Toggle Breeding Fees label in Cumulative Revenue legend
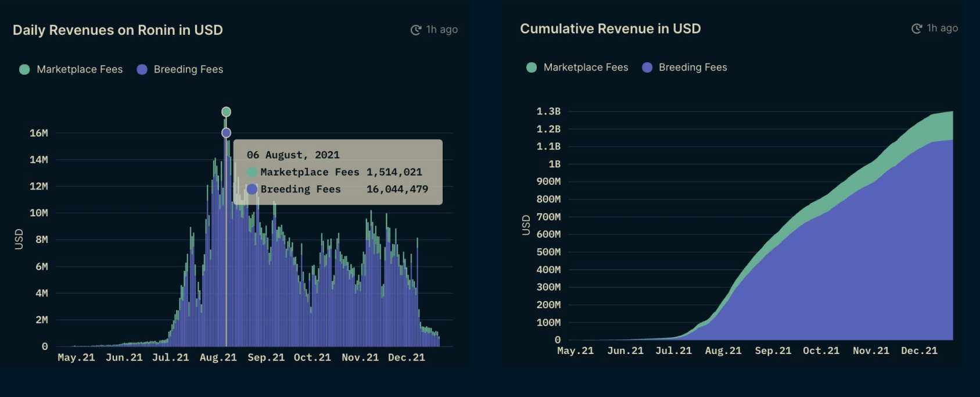980x397 pixels. tap(692, 67)
